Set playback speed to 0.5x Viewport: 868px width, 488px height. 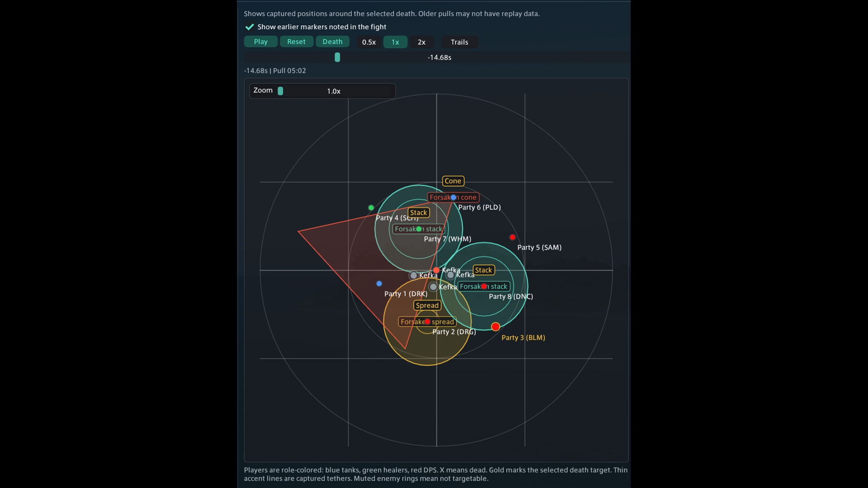tap(368, 42)
